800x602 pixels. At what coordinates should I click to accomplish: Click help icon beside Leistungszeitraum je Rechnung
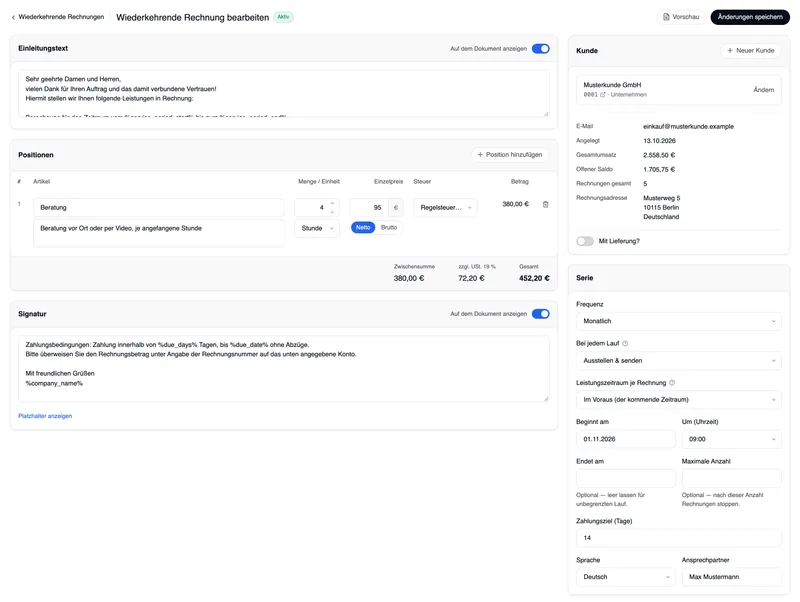tap(672, 383)
